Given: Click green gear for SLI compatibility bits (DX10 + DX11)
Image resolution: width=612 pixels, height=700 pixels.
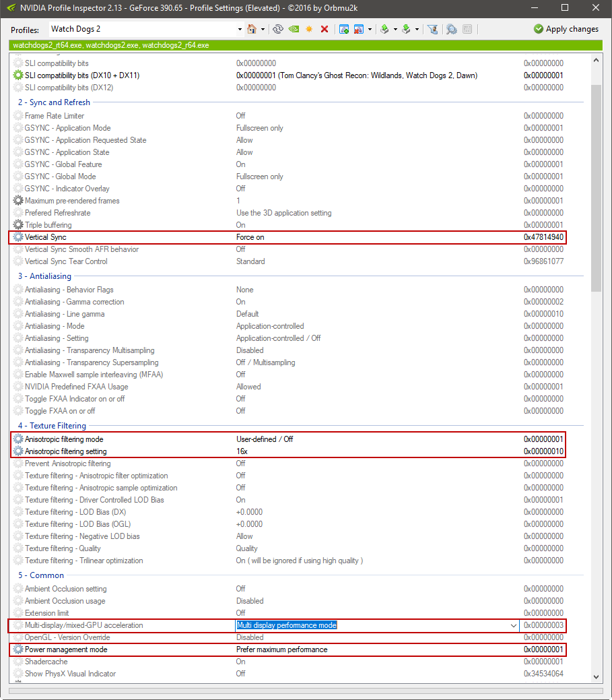Looking at the screenshot, I should (x=18, y=75).
